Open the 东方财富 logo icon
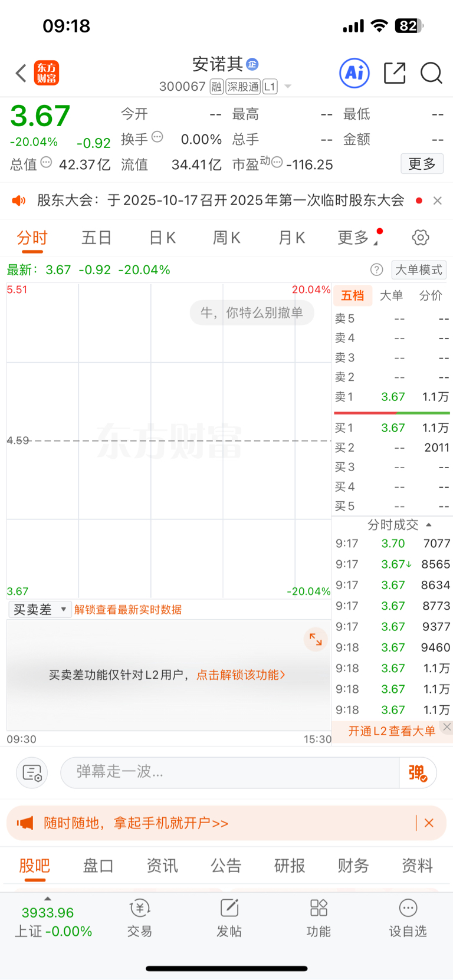 point(47,73)
